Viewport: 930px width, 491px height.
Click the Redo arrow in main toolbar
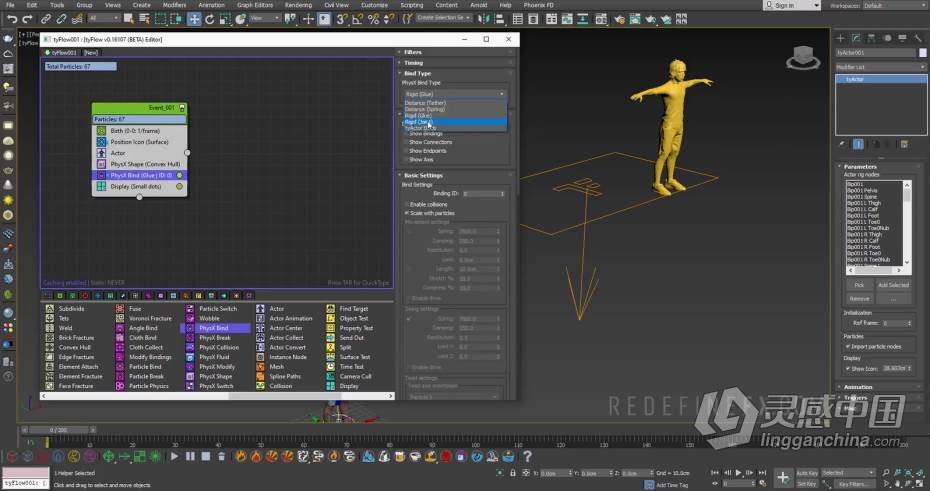coord(27,19)
